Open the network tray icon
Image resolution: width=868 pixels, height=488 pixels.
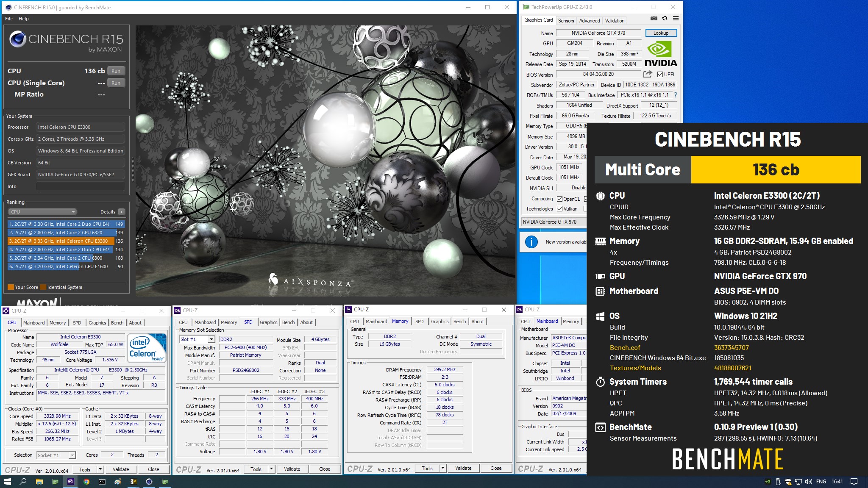pos(798,482)
